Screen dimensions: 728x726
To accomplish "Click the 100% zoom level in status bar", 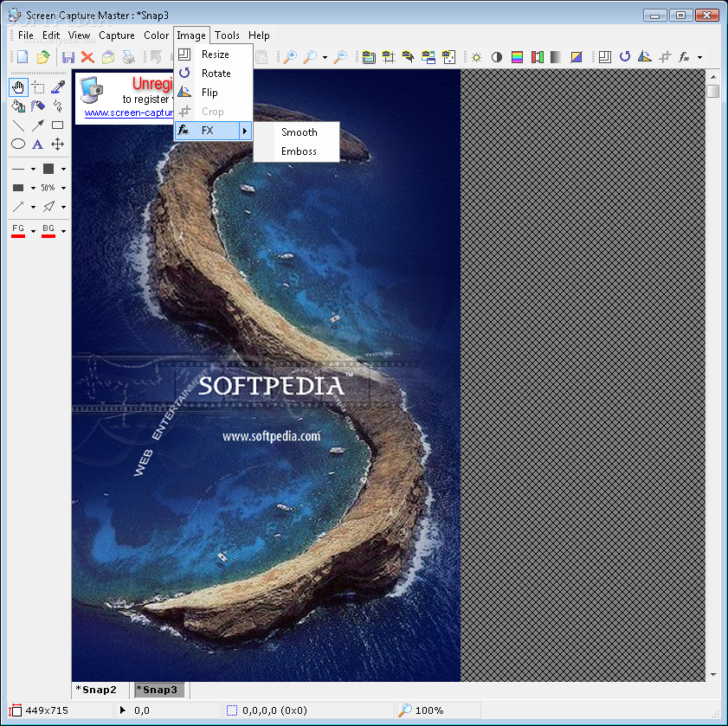I will (x=429, y=710).
